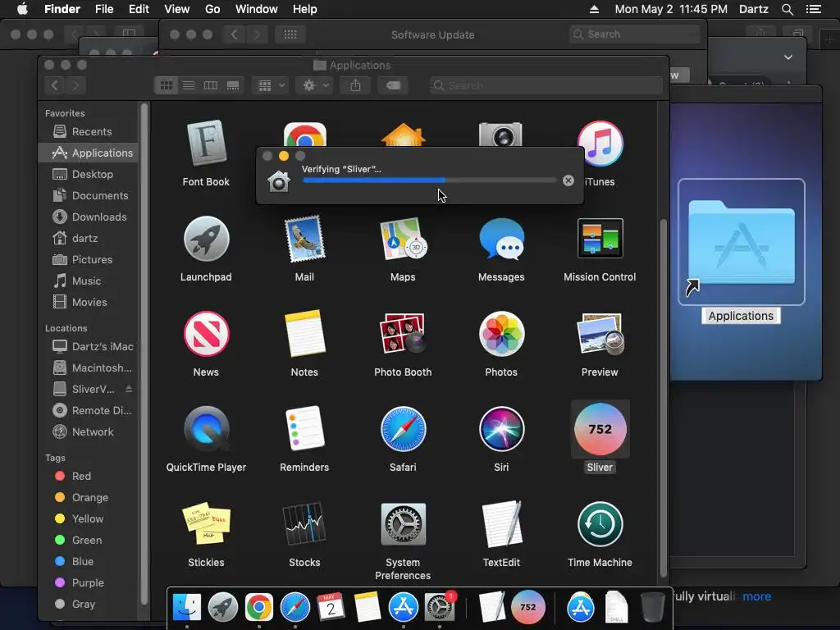Click the Search field in Software Update
840x630 pixels.
click(x=635, y=34)
